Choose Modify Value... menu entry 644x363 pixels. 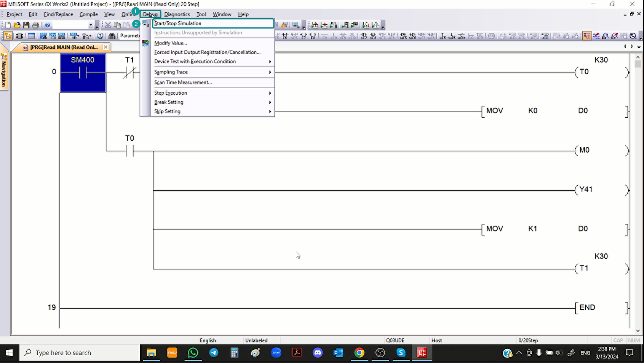(171, 43)
